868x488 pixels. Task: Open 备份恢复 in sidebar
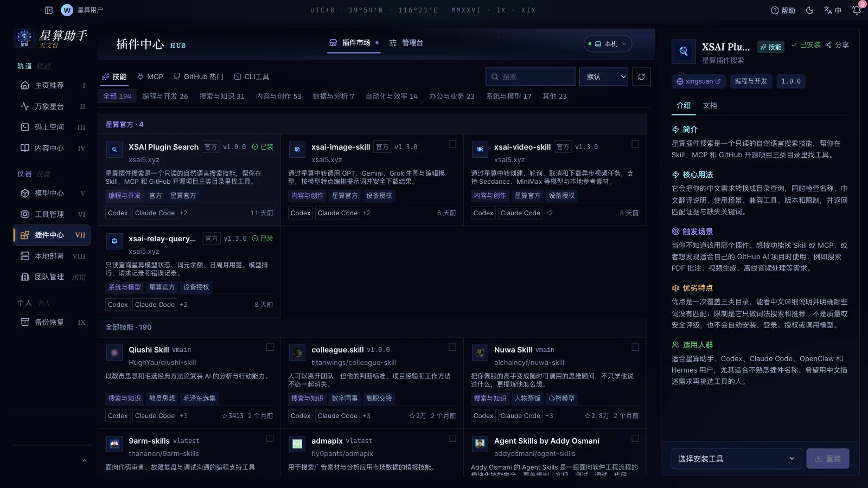tap(52, 322)
